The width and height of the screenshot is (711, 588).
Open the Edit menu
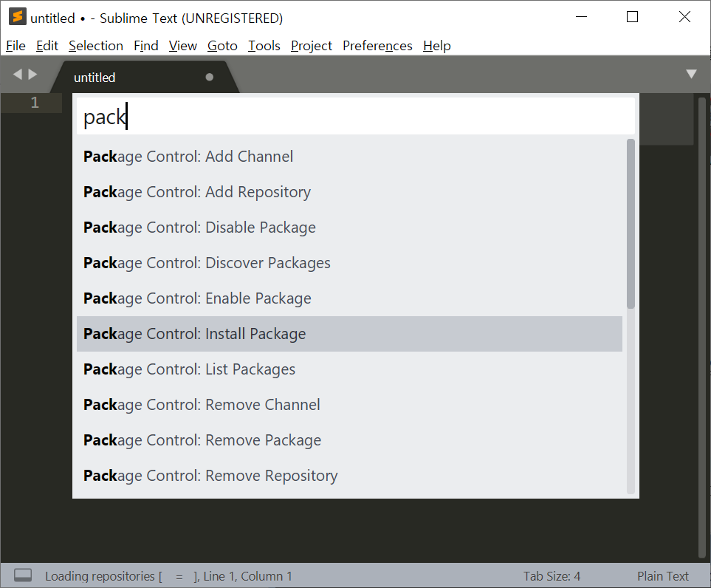tap(47, 46)
